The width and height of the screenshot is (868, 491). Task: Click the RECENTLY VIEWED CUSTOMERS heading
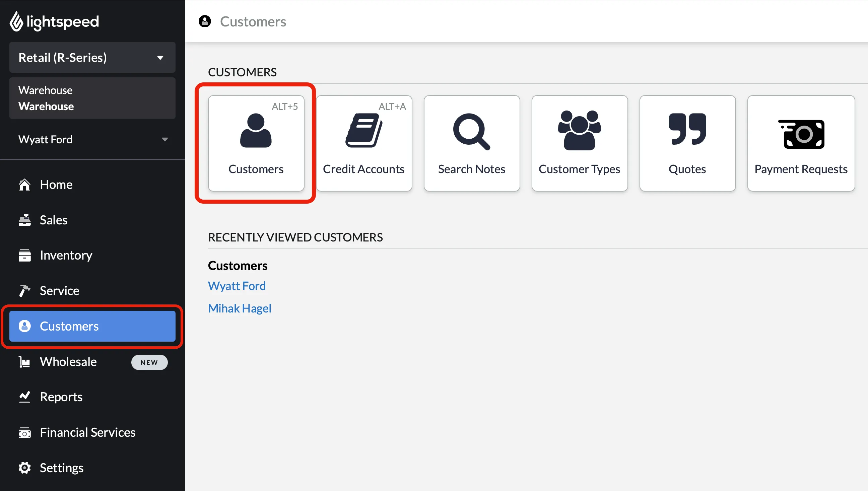tap(295, 237)
